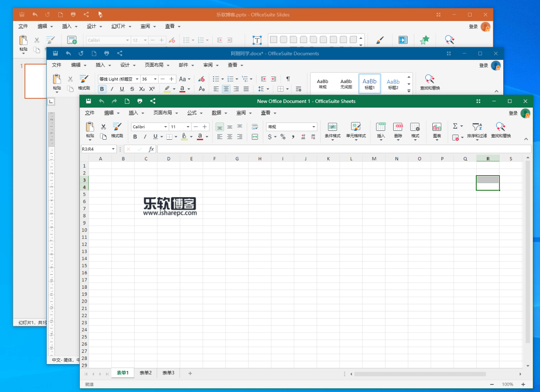Open Find and Replace in Documents window
The width and height of the screenshot is (540, 392).
pyautogui.click(x=430, y=82)
